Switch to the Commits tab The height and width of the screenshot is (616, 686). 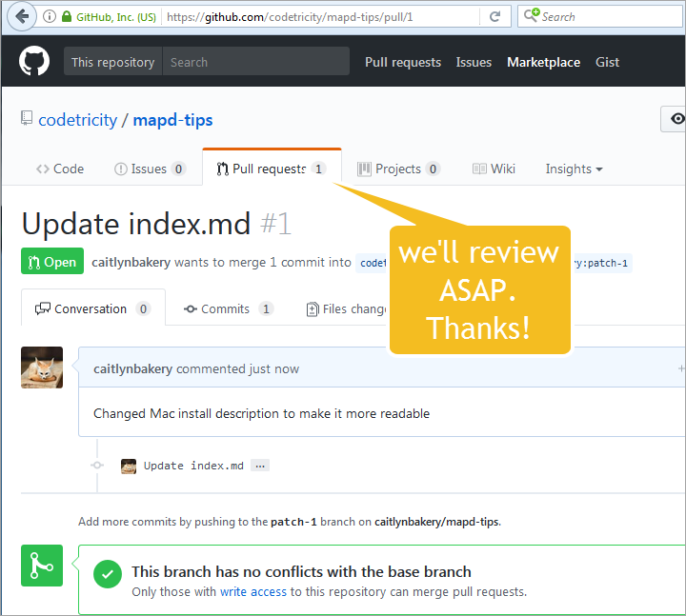229,308
